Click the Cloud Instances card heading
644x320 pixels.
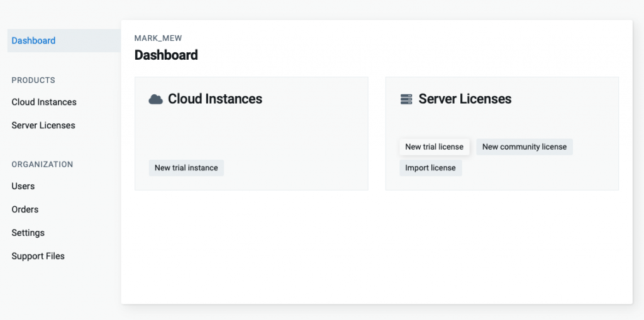tap(215, 99)
